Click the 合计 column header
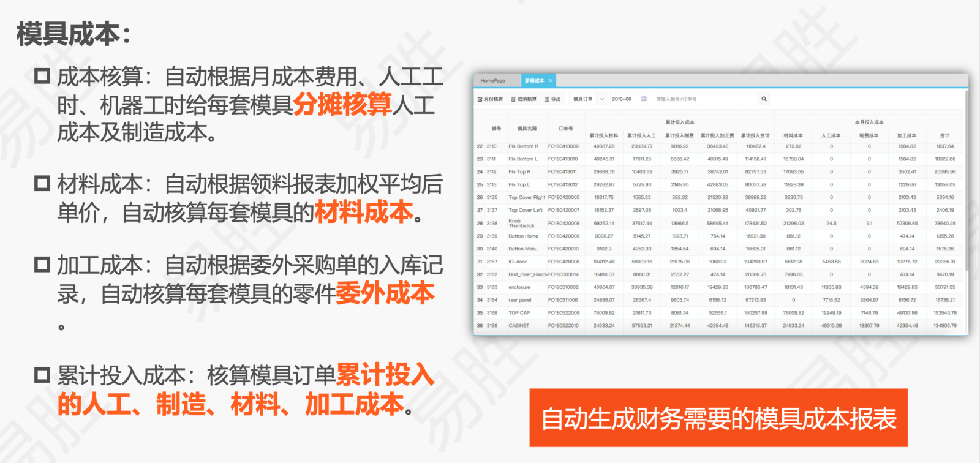This screenshot has width=980, height=463. pyautogui.click(x=945, y=135)
